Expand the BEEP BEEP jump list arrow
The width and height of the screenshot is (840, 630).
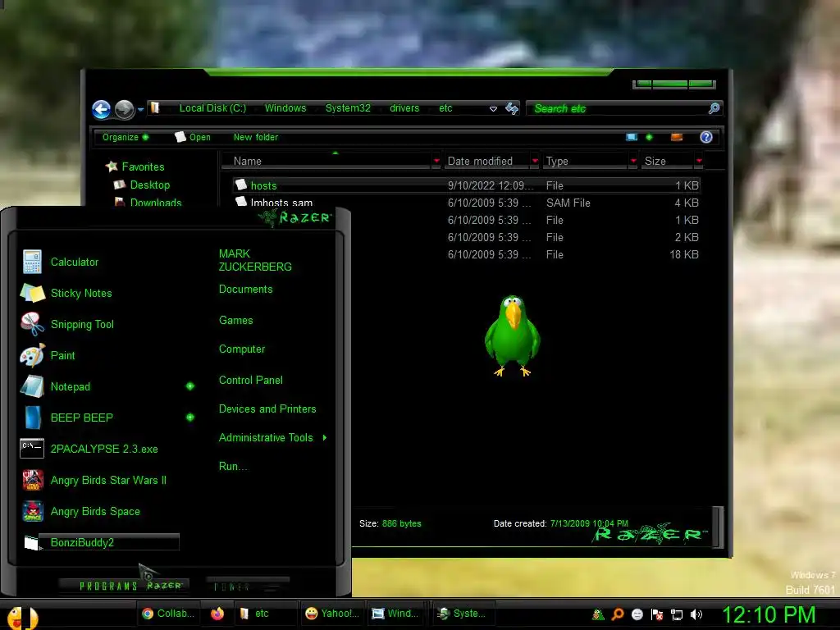(x=190, y=418)
